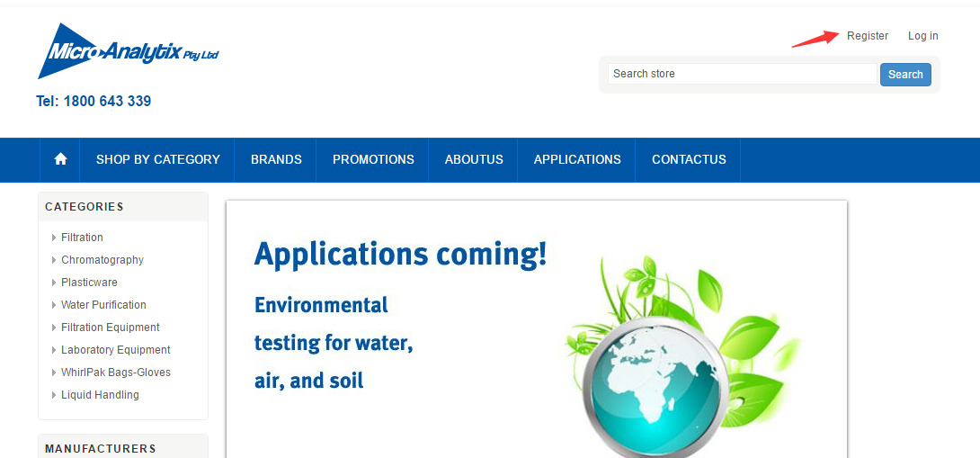This screenshot has height=458, width=980.
Task: Open the APPLICATIONS menu item
Action: pyautogui.click(x=577, y=159)
